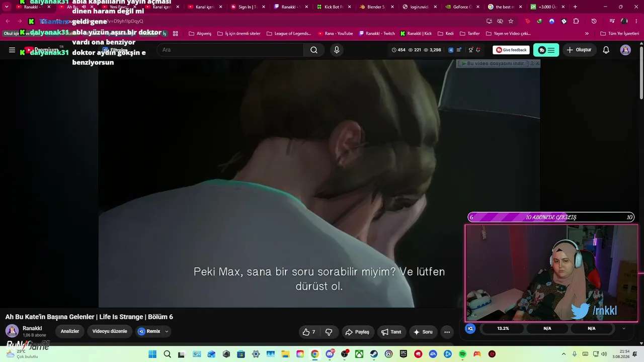Viewport: 644px width, 362px height.
Task: Click the Give feedback button
Action: [x=511, y=50]
